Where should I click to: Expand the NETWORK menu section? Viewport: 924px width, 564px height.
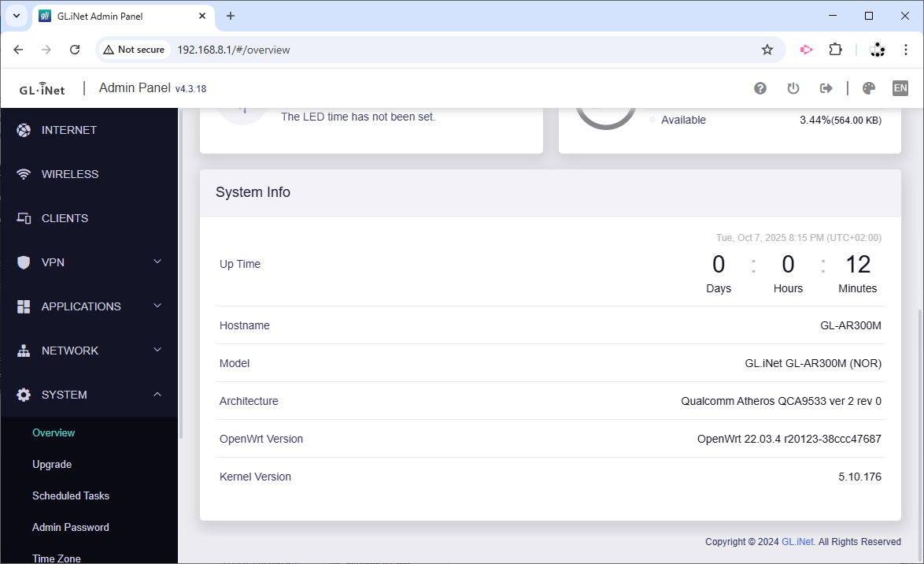click(89, 351)
